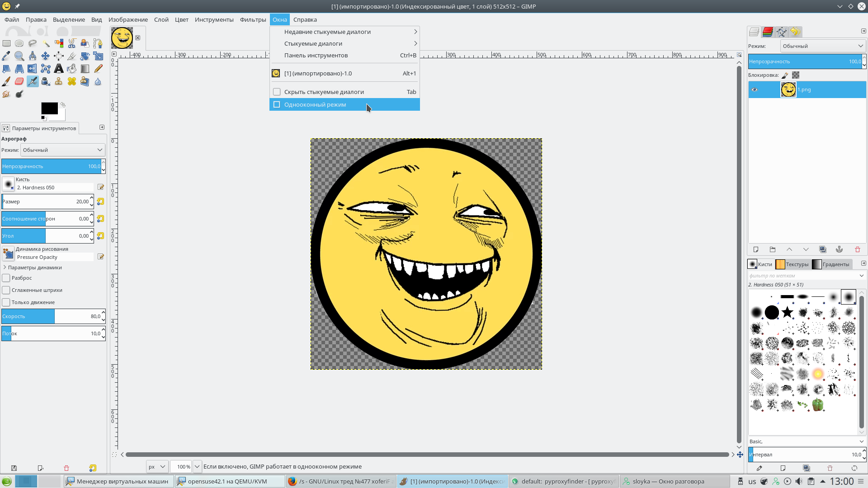Select the Bucket Fill tool
Screen dimensions: 868x488
(72, 69)
